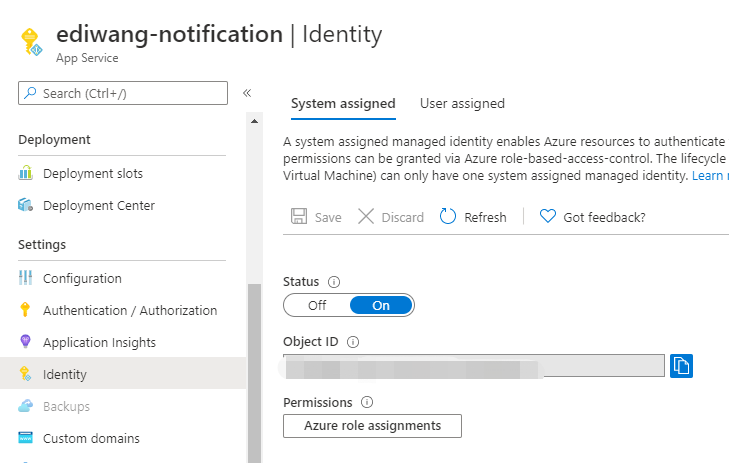Switch to the User assigned tab

pos(462,103)
